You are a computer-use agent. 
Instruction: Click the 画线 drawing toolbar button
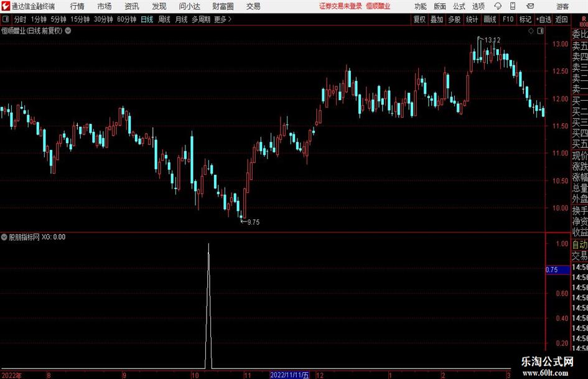(490, 19)
